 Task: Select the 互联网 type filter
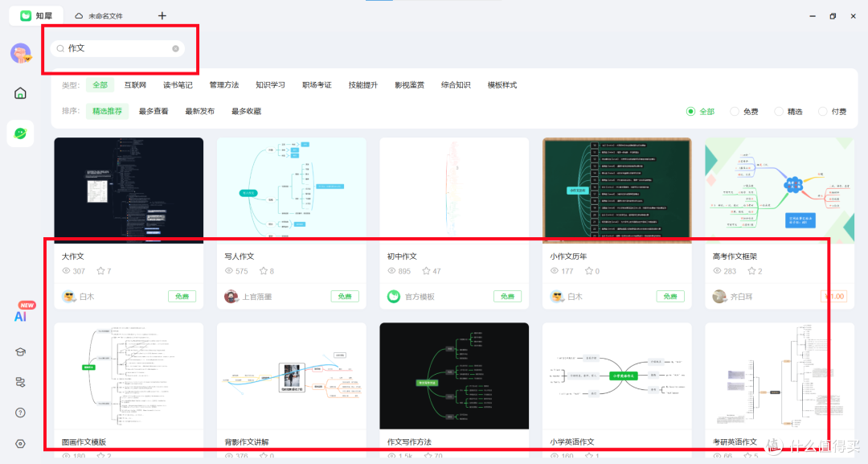(x=135, y=84)
